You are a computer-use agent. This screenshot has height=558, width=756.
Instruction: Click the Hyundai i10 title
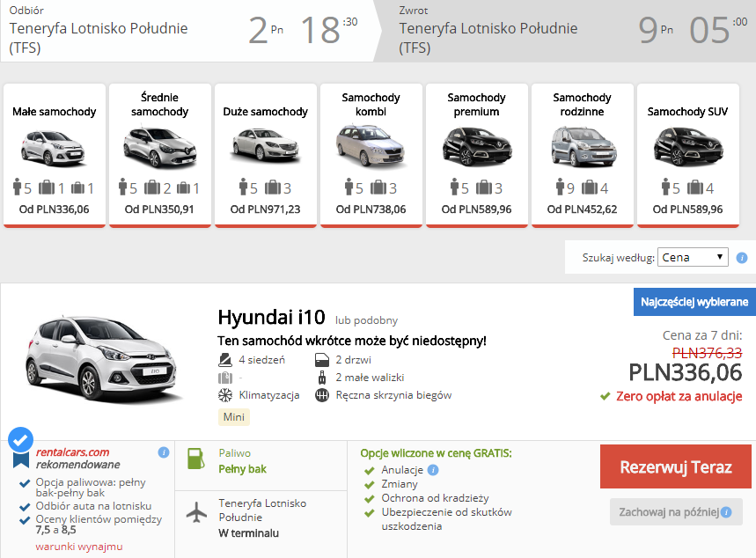pos(271,318)
